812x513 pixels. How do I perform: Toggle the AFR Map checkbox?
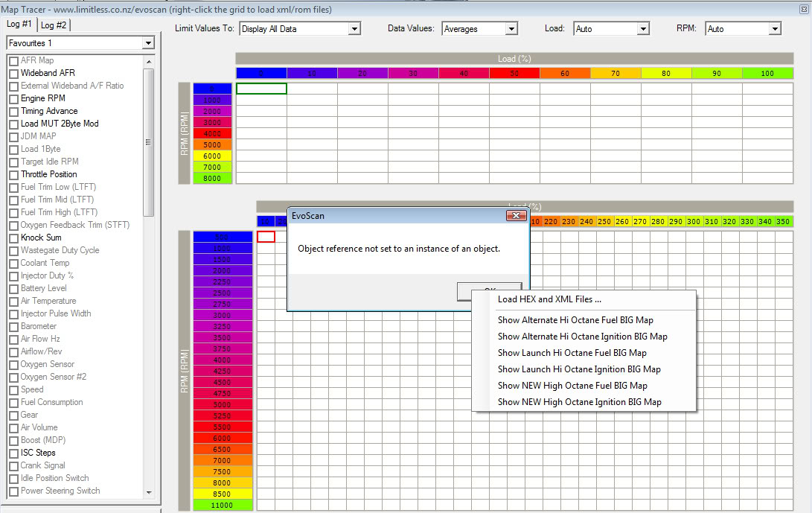coord(14,61)
